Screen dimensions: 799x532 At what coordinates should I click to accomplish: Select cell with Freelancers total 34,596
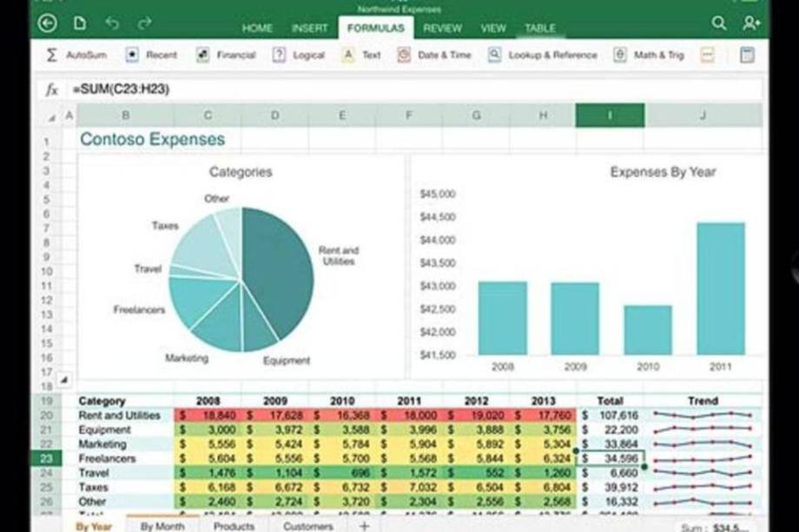click(610, 458)
